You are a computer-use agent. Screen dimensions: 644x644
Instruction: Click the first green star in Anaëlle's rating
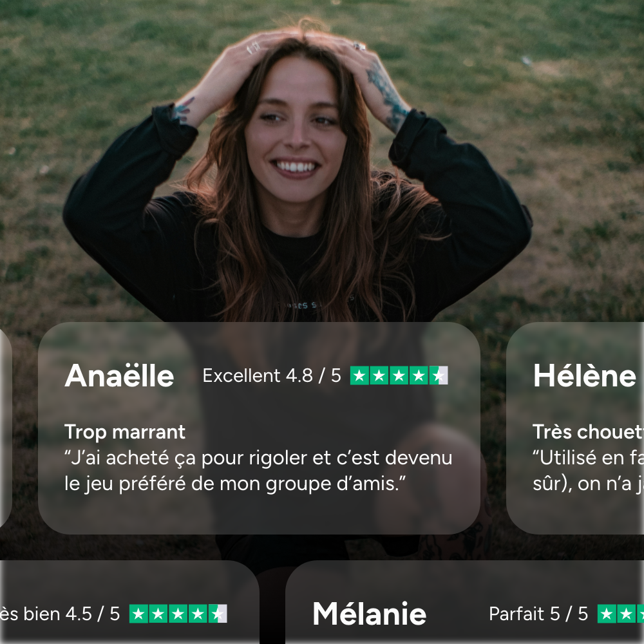point(359,375)
